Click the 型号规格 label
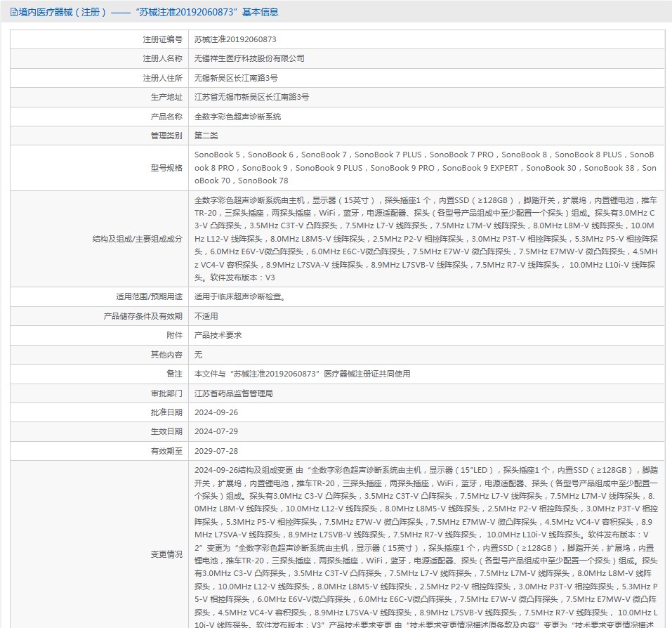 166,168
